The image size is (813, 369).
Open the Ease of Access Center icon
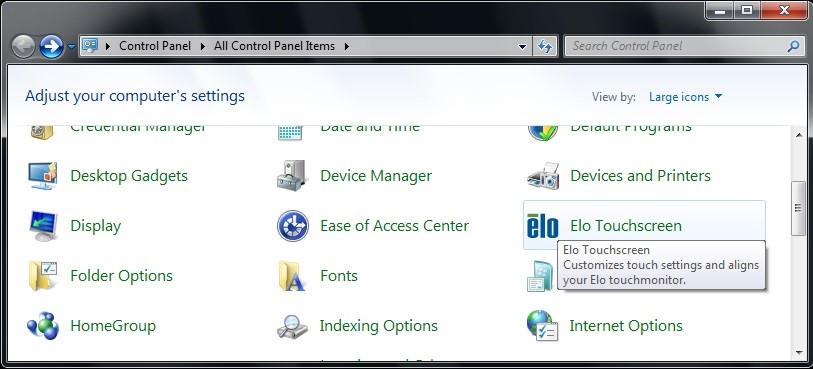point(292,226)
